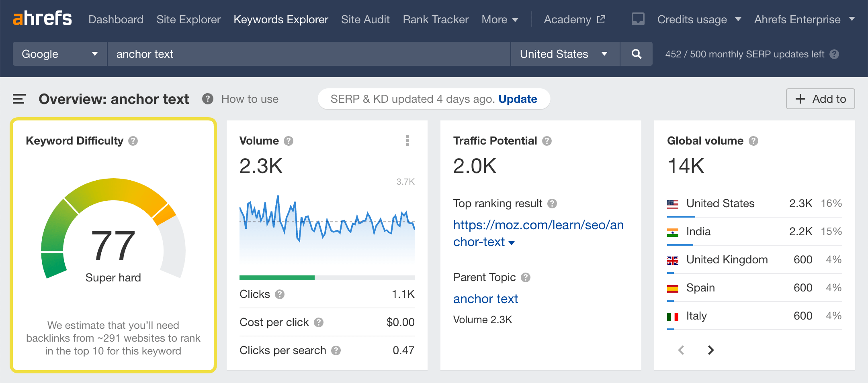Click the hamburger icon beside Overview heading

pyautogui.click(x=18, y=99)
